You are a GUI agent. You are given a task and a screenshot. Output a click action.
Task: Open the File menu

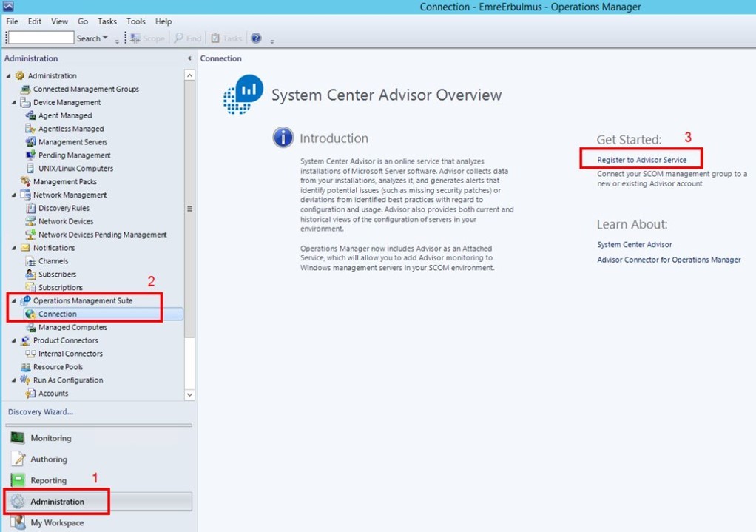[x=12, y=21]
